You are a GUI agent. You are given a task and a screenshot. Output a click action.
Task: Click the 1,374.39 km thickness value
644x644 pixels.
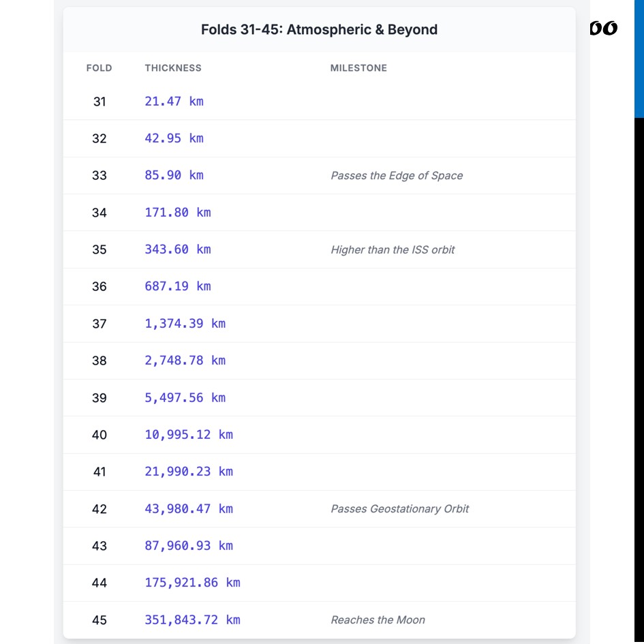pyautogui.click(x=185, y=324)
